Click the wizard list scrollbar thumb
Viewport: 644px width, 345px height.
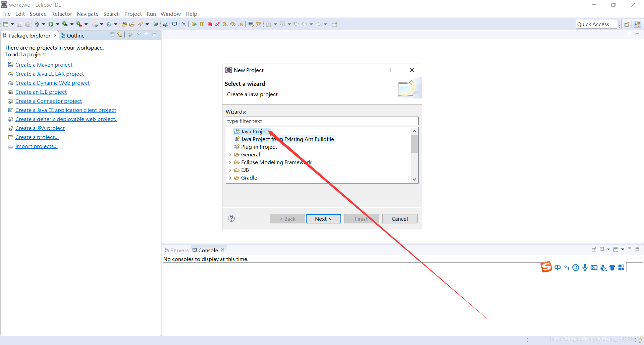(x=415, y=144)
